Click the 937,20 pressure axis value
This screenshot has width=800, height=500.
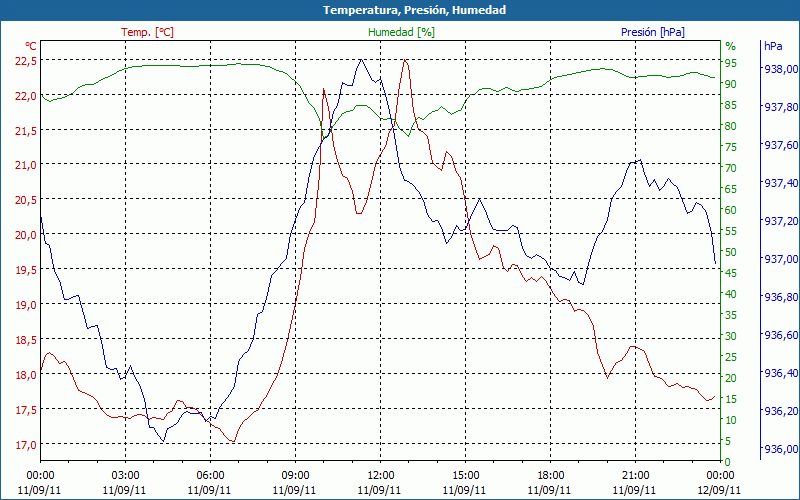tap(779, 221)
